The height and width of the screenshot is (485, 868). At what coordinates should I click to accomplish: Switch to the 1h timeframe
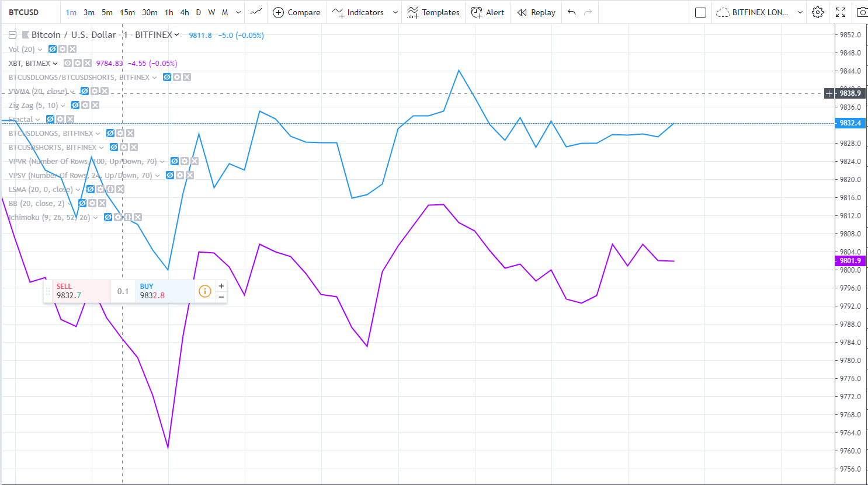[169, 12]
